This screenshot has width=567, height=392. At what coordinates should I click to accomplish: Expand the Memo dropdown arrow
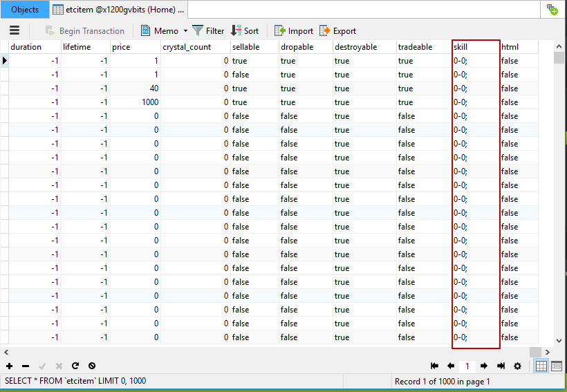(x=185, y=31)
